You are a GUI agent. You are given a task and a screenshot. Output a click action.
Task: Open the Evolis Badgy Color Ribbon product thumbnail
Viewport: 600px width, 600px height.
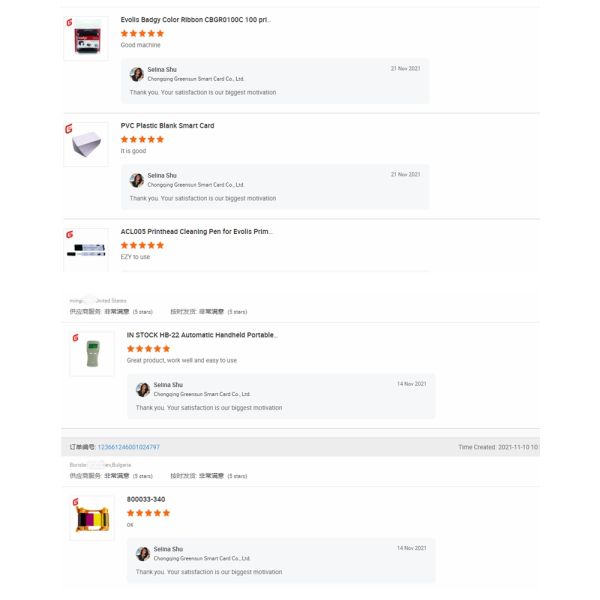tap(85, 39)
